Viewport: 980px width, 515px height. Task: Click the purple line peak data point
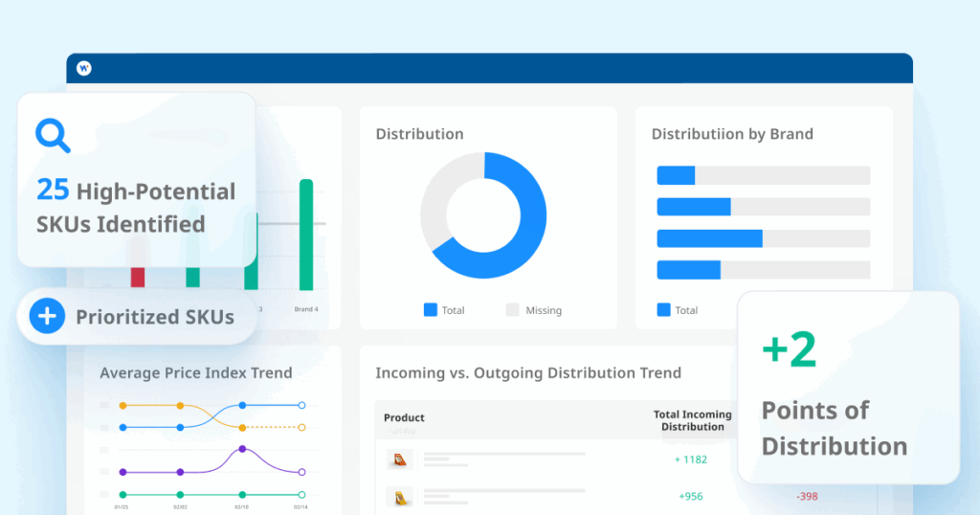tap(242, 449)
